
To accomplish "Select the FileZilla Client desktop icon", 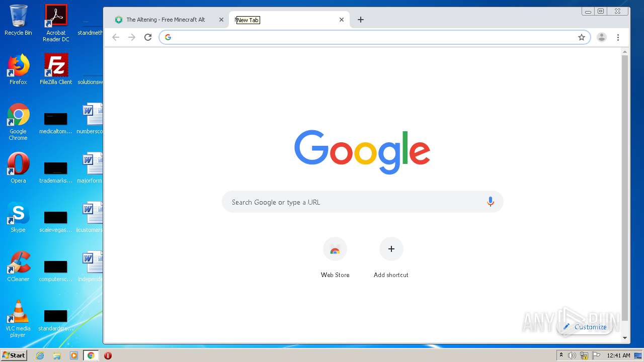I will coord(56,69).
